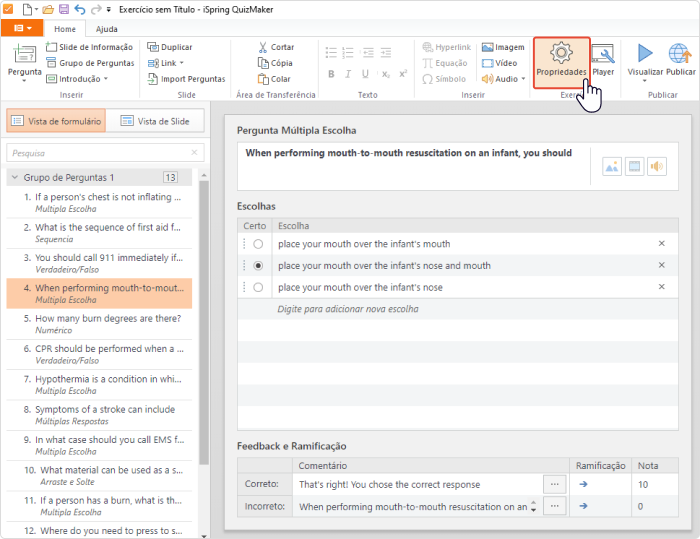Viewport: 700px width, 539px height.
Task: Add a Slide de Informação
Action: tap(89, 47)
